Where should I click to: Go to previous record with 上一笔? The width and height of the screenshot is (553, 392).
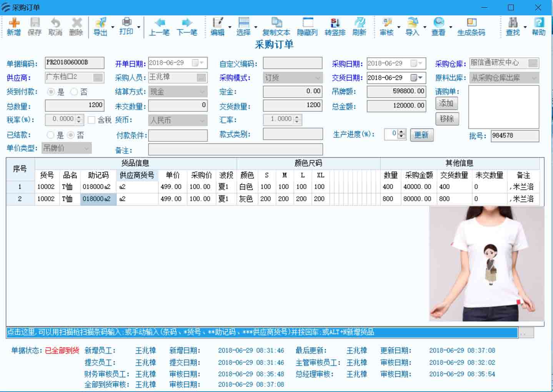(159, 27)
